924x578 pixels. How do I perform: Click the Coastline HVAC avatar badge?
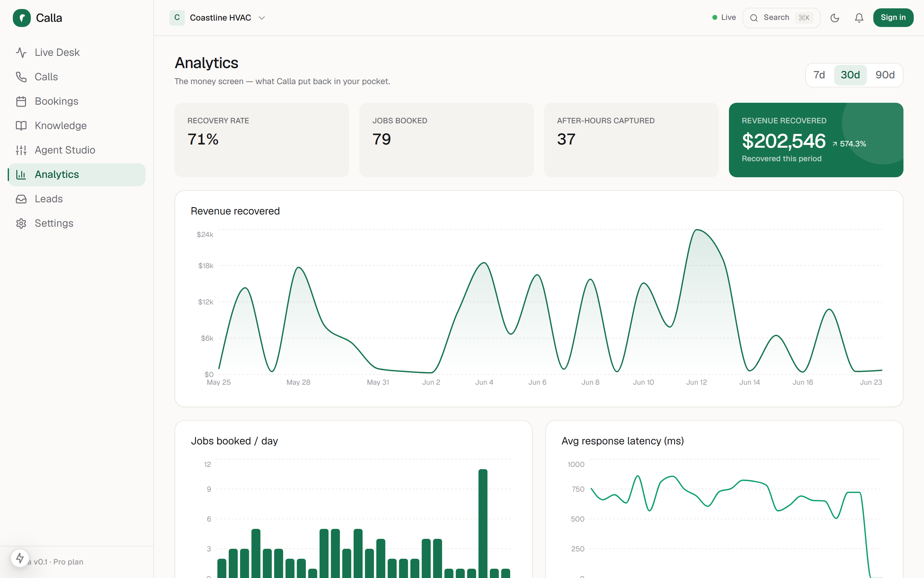coord(177,18)
